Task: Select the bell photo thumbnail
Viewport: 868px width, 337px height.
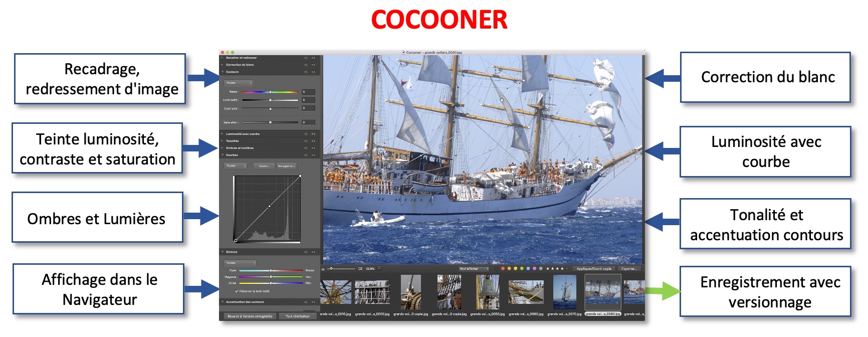Action: 487,292
